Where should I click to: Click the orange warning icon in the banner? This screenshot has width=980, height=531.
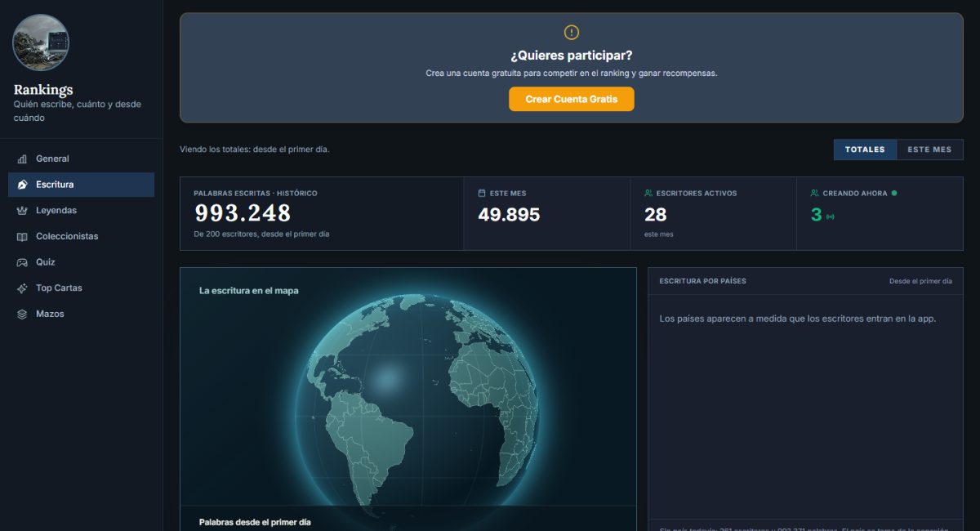pos(572,32)
